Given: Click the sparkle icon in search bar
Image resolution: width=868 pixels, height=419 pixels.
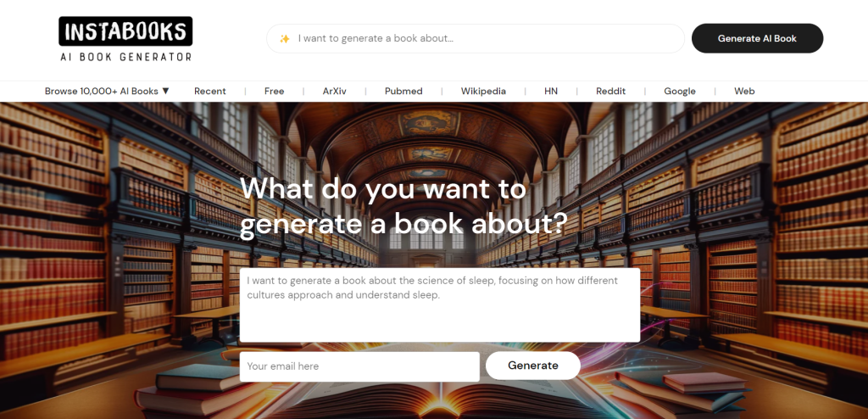Looking at the screenshot, I should 285,39.
